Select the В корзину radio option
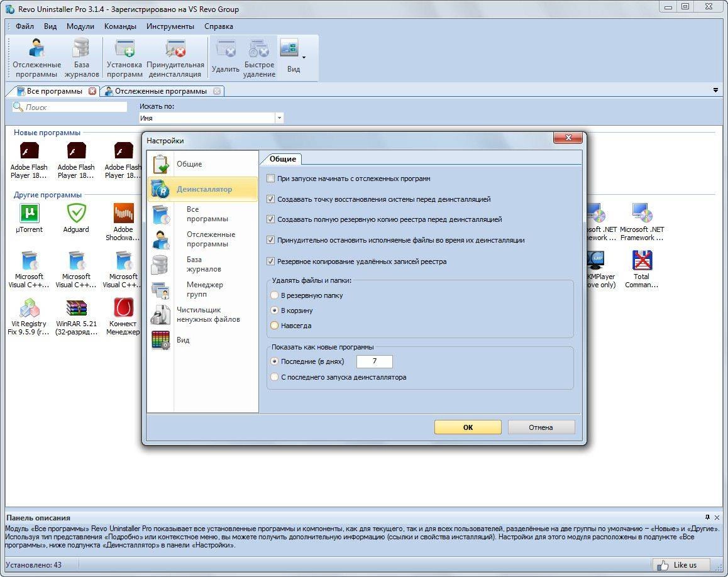This screenshot has height=577, width=728. [x=274, y=310]
